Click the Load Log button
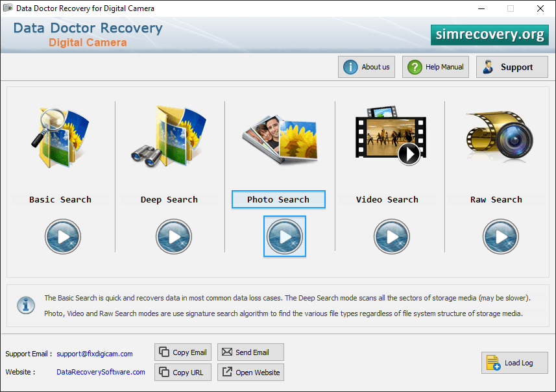Viewport: 556px width, 392px height. point(514,363)
